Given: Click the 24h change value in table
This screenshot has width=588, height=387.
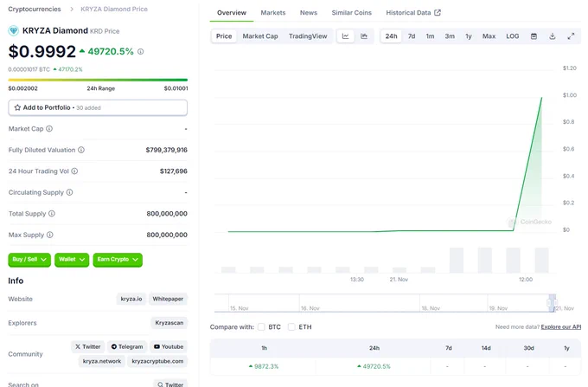Looking at the screenshot, I should (374, 366).
